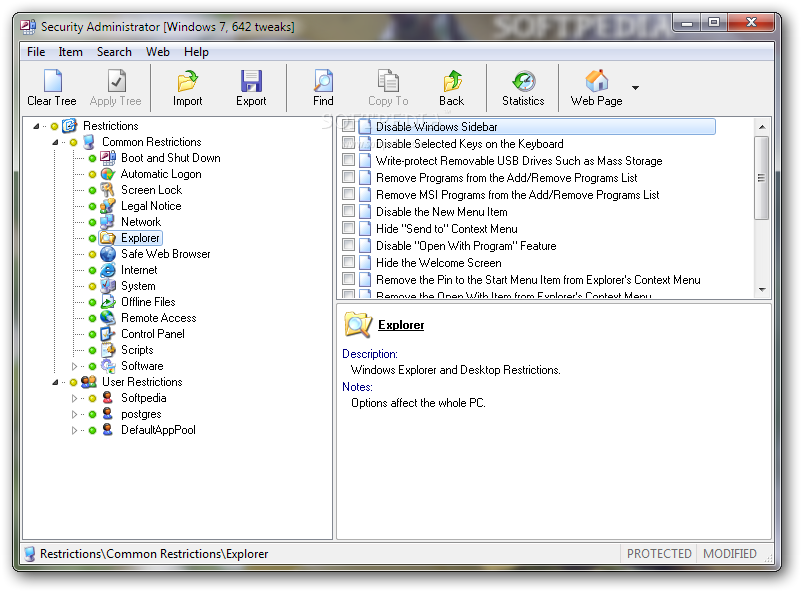802x592 pixels.
Task: Open the Help menu
Action: click(196, 52)
